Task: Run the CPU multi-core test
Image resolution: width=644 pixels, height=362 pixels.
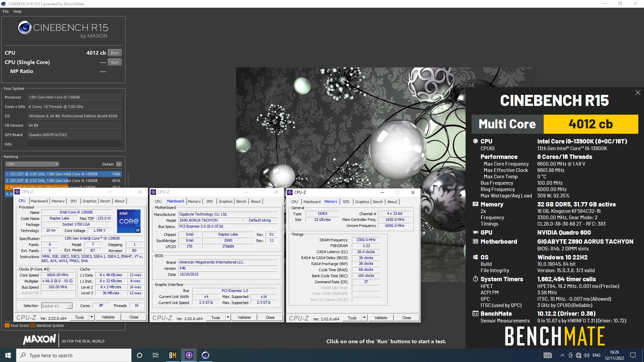Action: pyautogui.click(x=115, y=53)
